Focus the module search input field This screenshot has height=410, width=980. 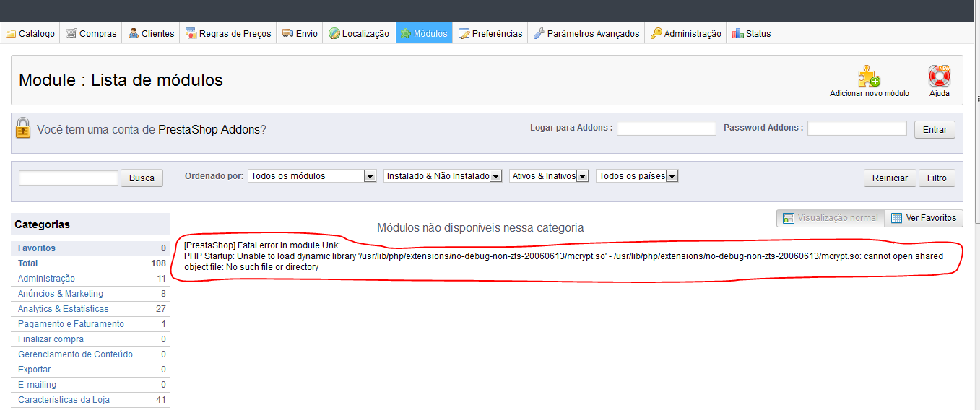click(x=69, y=178)
